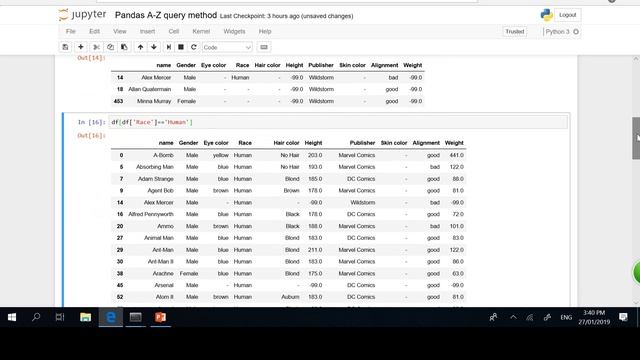
Task: Click the Save and Checkpoint toolbar icon
Action: pos(65,47)
